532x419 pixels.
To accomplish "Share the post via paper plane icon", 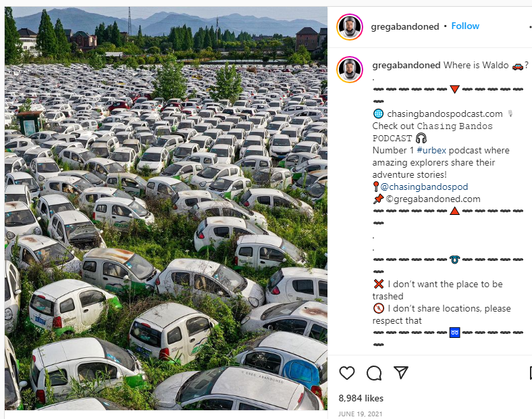I will click(401, 372).
